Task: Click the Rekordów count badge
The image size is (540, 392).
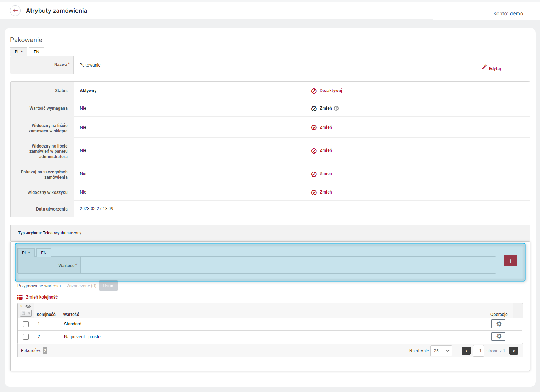Action: point(45,351)
